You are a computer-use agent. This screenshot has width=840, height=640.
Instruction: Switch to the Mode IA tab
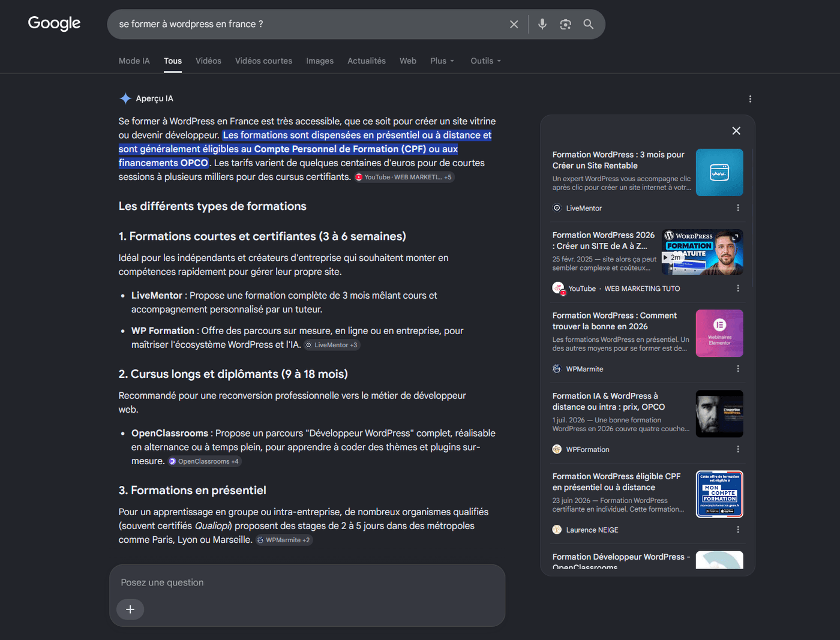pos(134,61)
